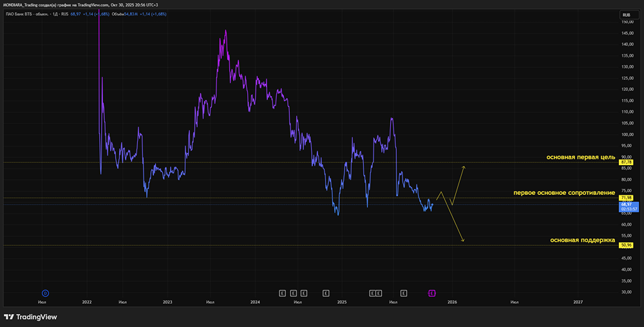Select the 'основная поддержка' text annotation
This screenshot has height=327, width=644.
[583, 240]
